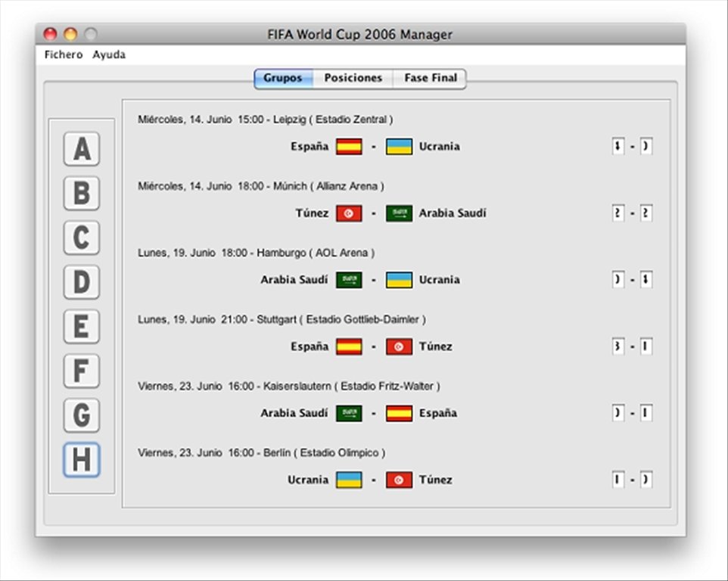Click the Hamburgo AOL Arena match header
728x581 pixels.
click(257, 253)
